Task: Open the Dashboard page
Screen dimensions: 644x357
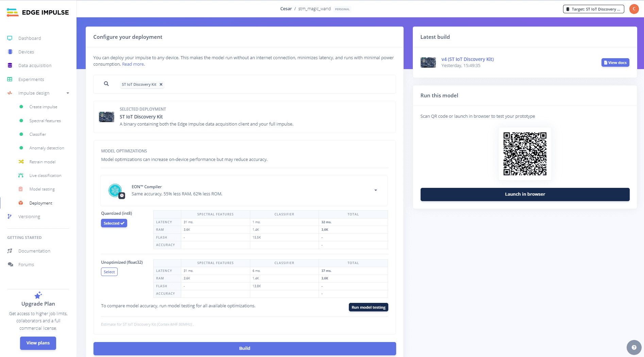Action: point(30,38)
